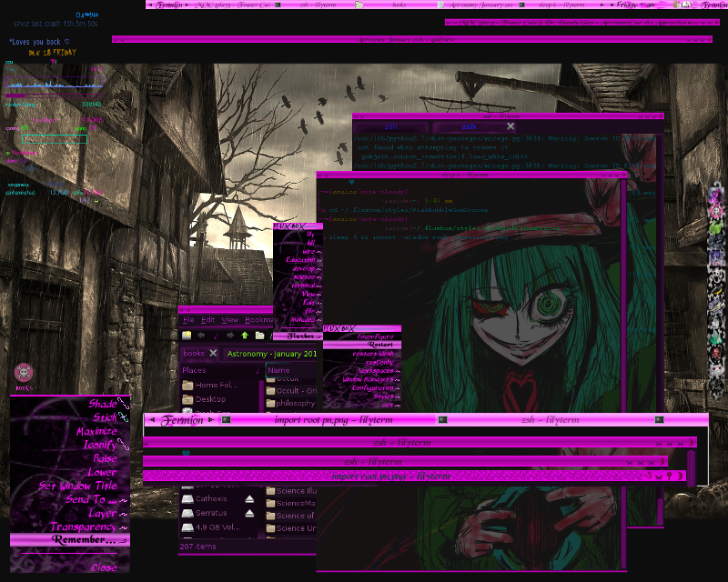
Task: Open new tab icon in file manager toolbar
Action: (x=187, y=335)
